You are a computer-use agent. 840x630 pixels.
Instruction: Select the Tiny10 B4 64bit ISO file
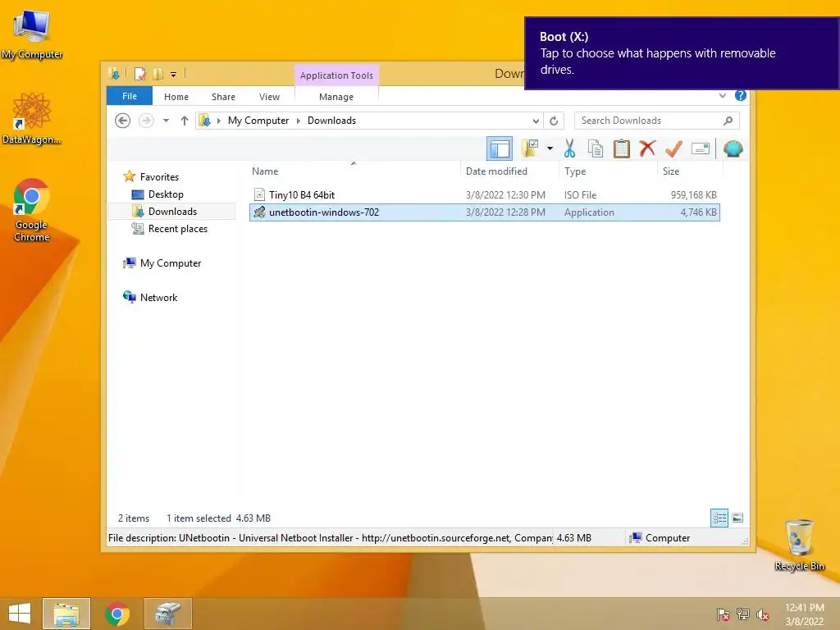(484, 195)
